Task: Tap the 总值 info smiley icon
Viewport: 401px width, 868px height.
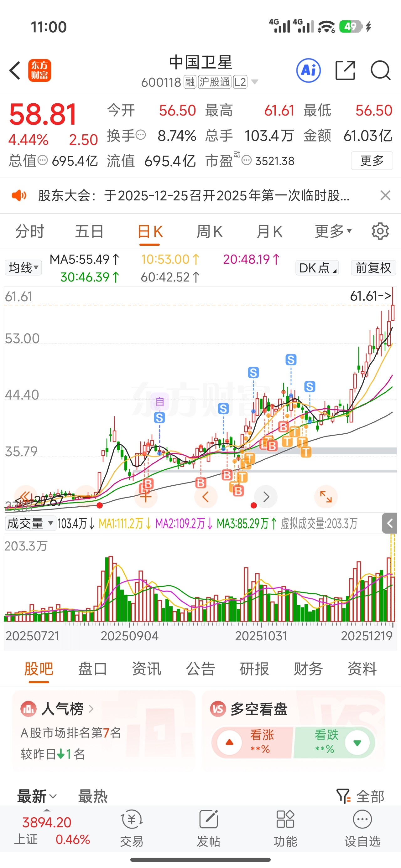Action: [43, 160]
